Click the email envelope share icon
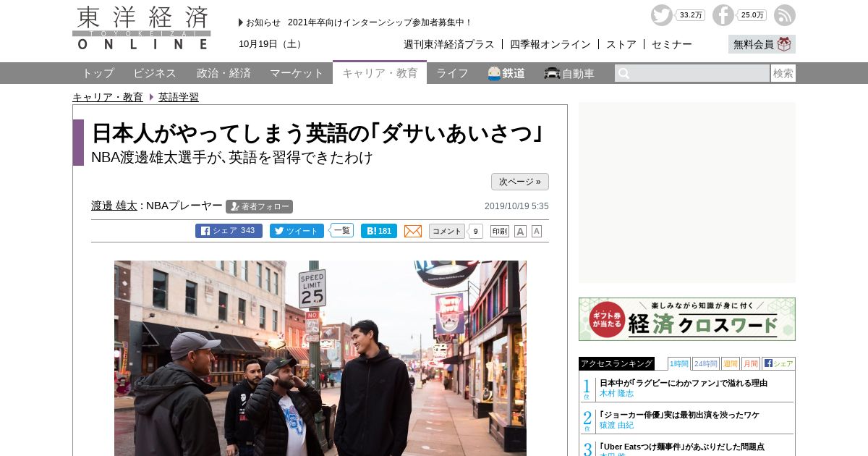Image resolution: width=868 pixels, height=456 pixels. tap(413, 231)
